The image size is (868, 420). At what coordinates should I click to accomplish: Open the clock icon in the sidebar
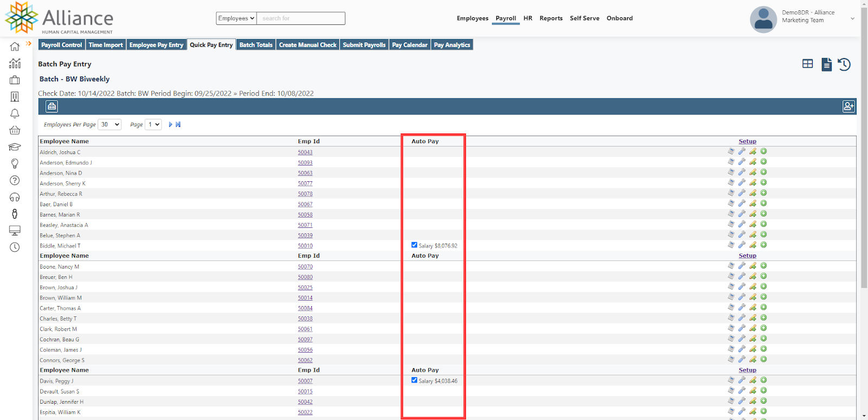pos(15,247)
